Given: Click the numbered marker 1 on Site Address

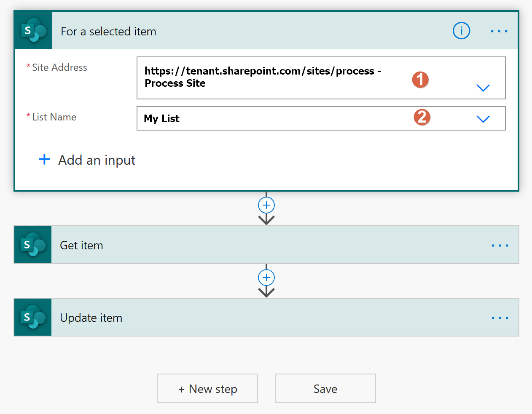Looking at the screenshot, I should point(420,80).
